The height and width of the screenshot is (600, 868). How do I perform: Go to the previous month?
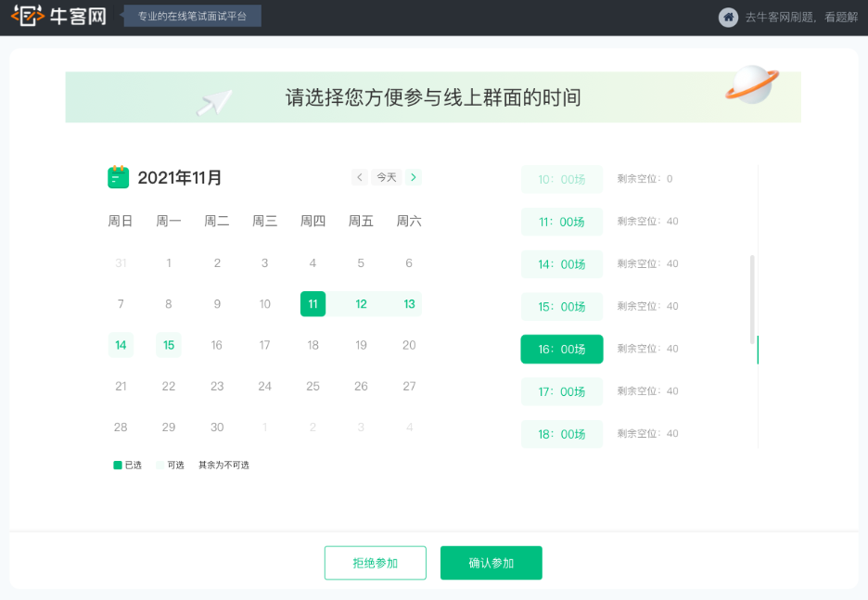[359, 177]
